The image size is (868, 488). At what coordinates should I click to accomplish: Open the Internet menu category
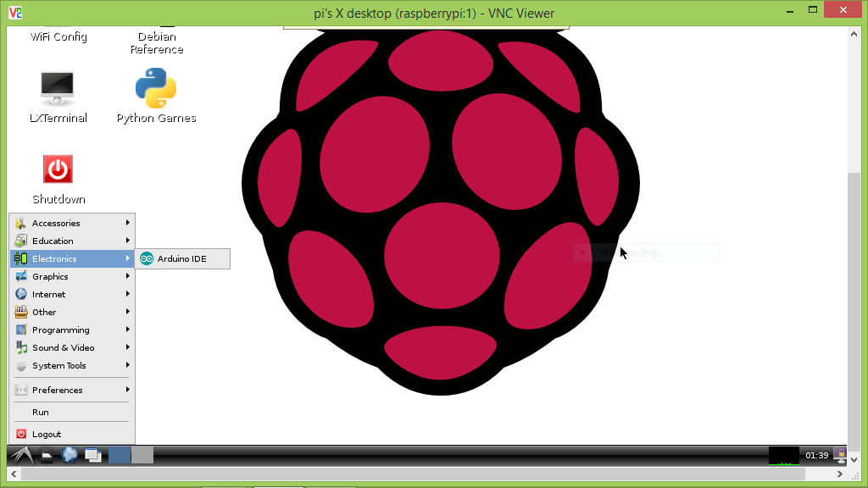pos(72,294)
